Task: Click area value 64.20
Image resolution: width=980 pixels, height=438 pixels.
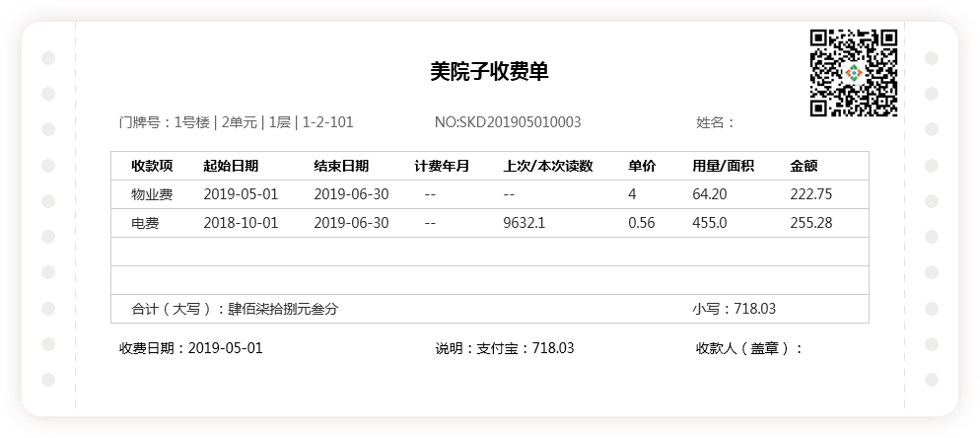Action: click(710, 194)
